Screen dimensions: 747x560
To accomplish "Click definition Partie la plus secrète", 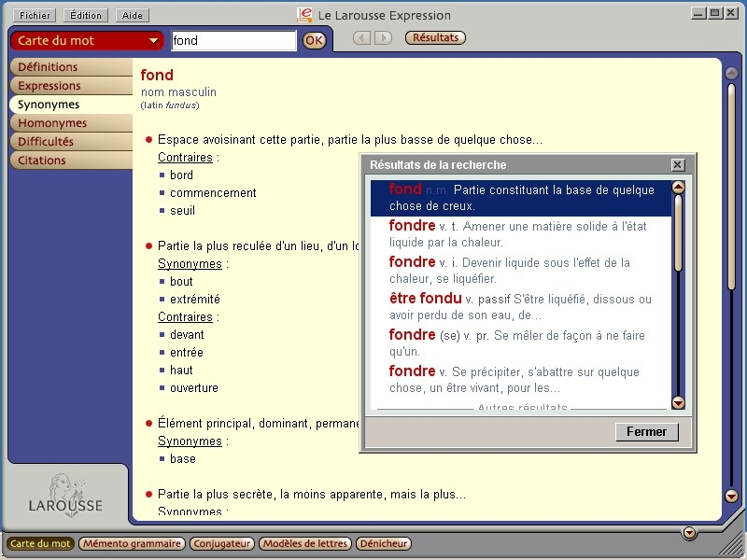I will [x=312, y=495].
